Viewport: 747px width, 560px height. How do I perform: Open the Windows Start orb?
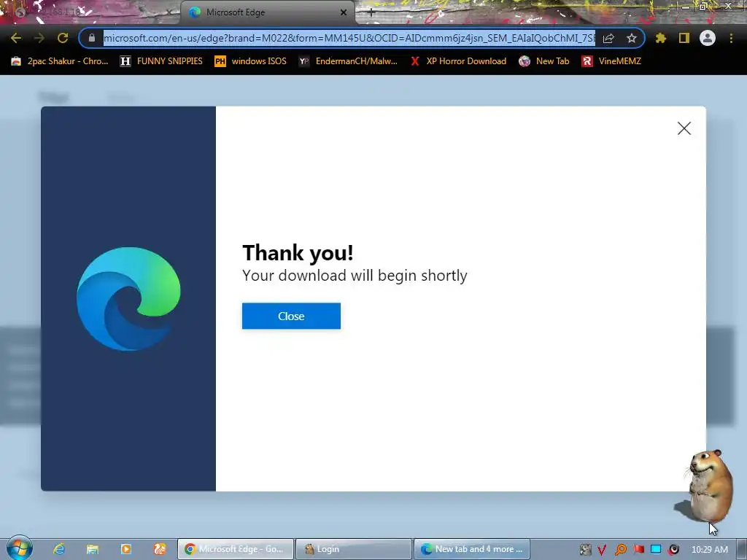(x=19, y=548)
